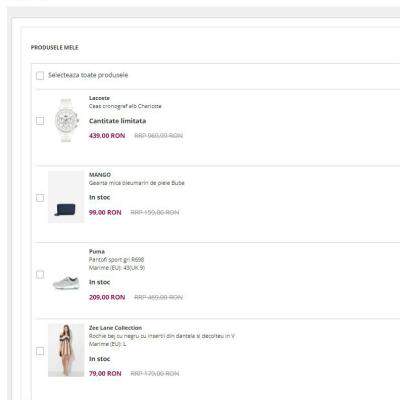Click the Selecteaza toate produsele label
This screenshot has height=400, width=400.
tap(88, 75)
